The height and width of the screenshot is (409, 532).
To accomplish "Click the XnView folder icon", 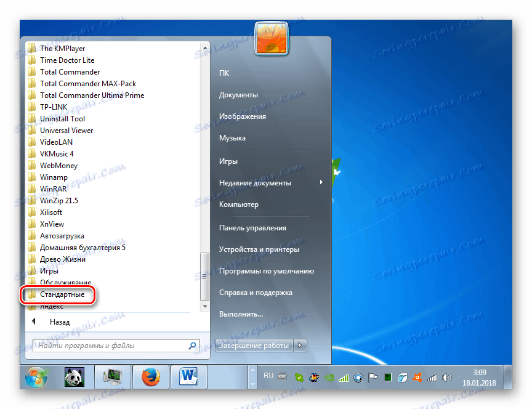I will click(x=31, y=224).
